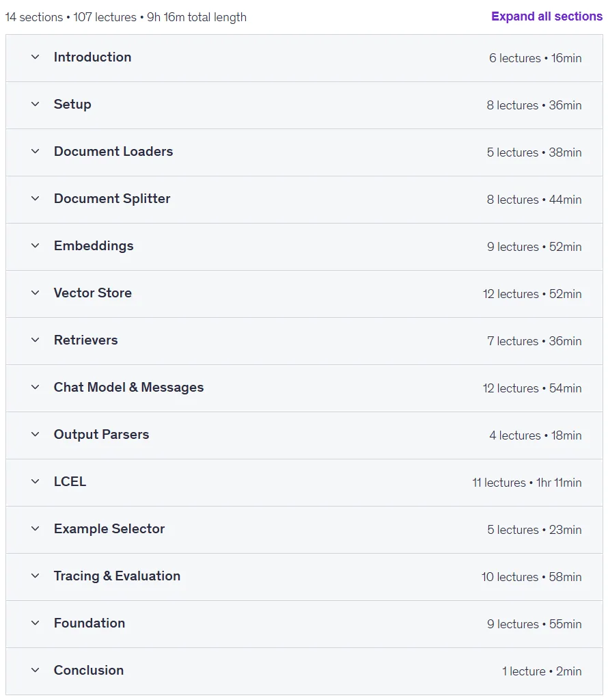This screenshot has width=608, height=700.
Task: Click chevron beside Document Splitter
Action: coord(36,199)
